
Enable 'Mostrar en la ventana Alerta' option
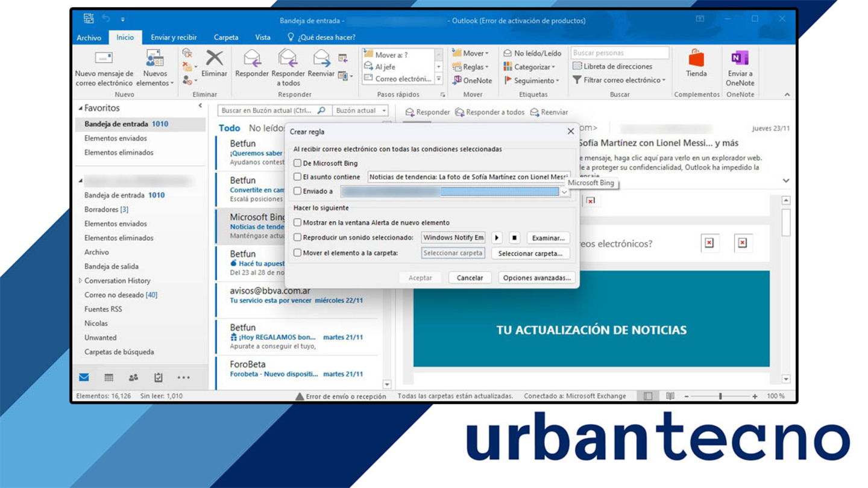point(298,223)
